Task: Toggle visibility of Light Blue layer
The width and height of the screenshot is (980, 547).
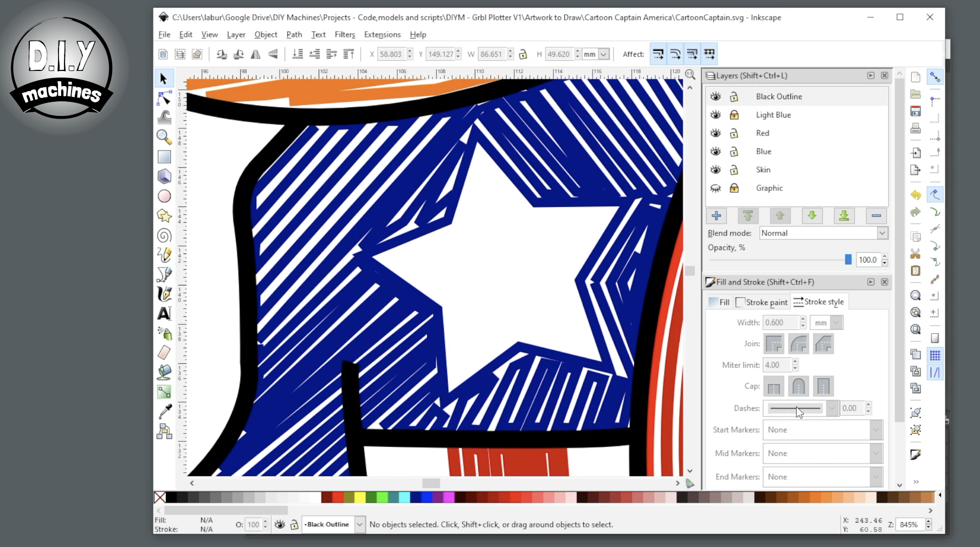Action: pyautogui.click(x=715, y=115)
